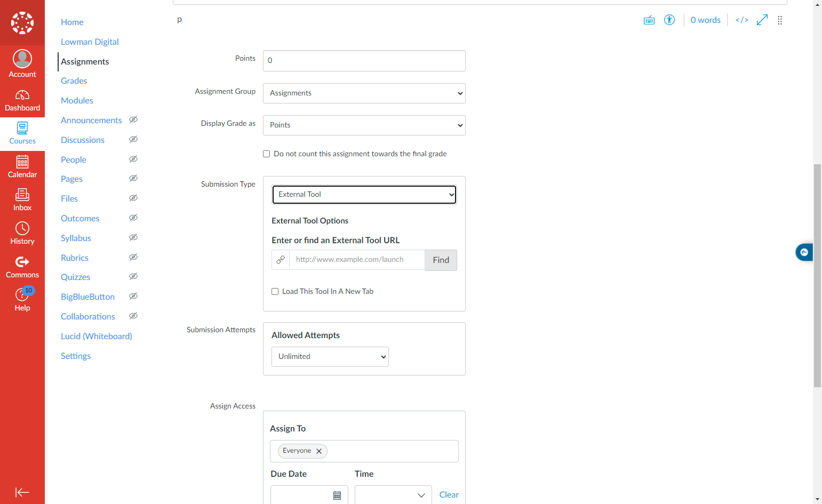Click into the Points input field
Viewport: 822px width, 504px height.
364,61
